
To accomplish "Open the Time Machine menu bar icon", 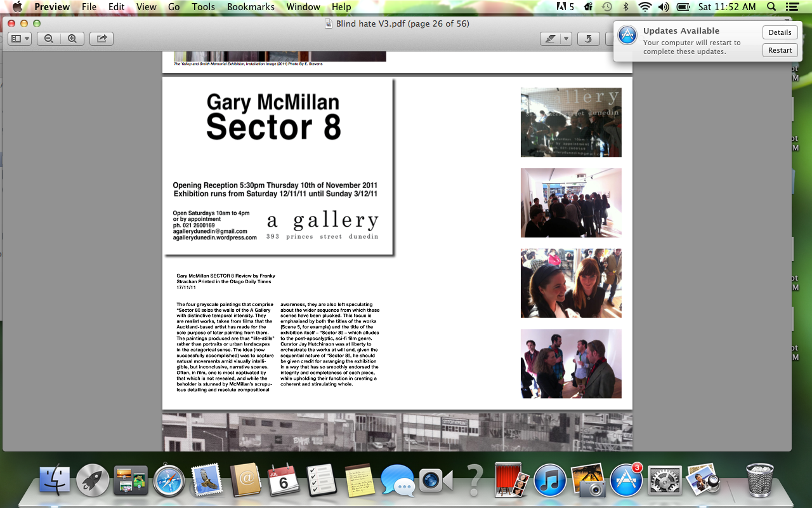I will tap(607, 7).
